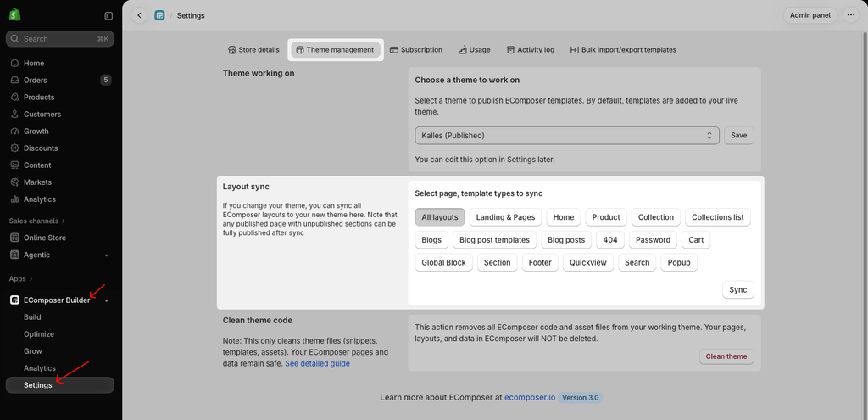
Task: Click the Clean theme button
Action: pyautogui.click(x=726, y=356)
